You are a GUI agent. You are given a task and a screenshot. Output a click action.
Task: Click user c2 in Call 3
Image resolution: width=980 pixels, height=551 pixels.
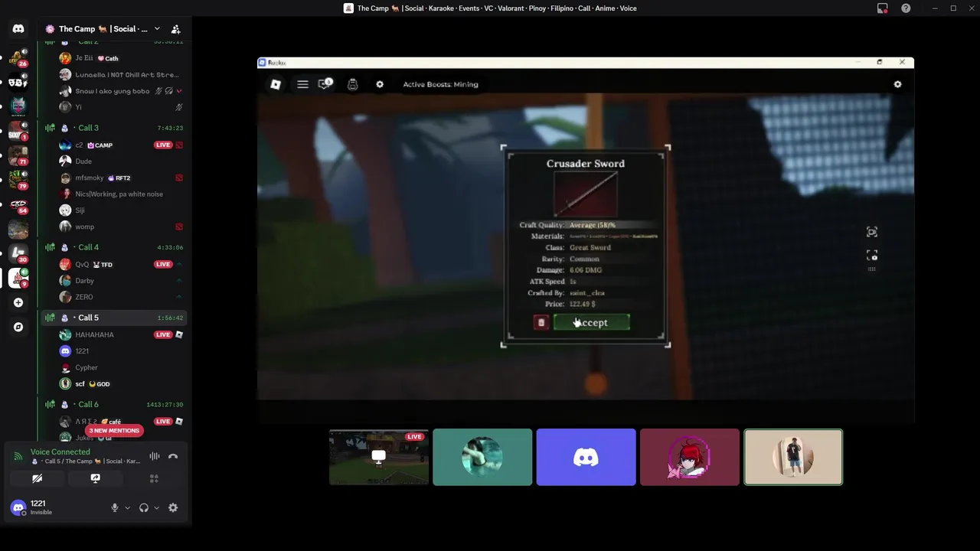tap(121, 145)
